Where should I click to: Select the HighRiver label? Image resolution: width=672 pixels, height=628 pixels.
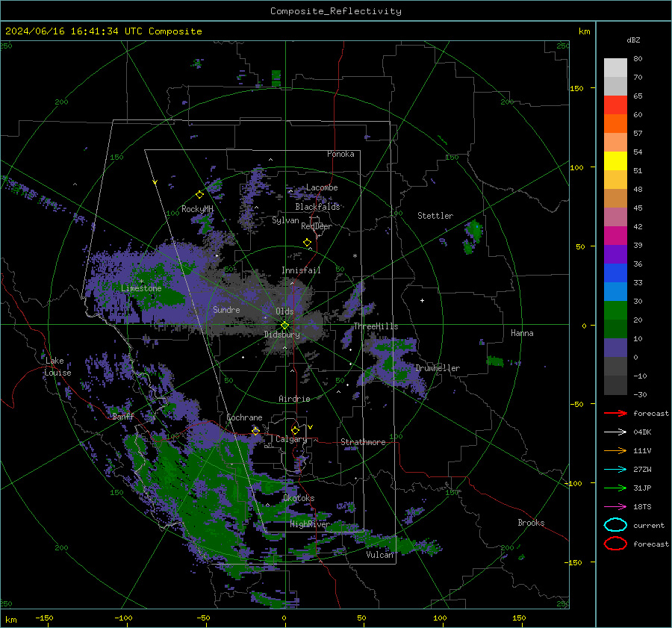(310, 524)
